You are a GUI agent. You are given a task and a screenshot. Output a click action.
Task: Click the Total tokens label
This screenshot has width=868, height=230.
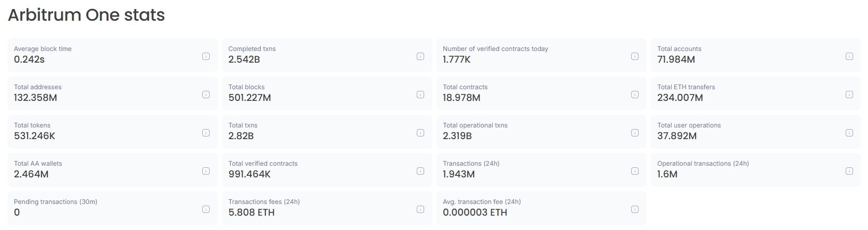(32, 125)
